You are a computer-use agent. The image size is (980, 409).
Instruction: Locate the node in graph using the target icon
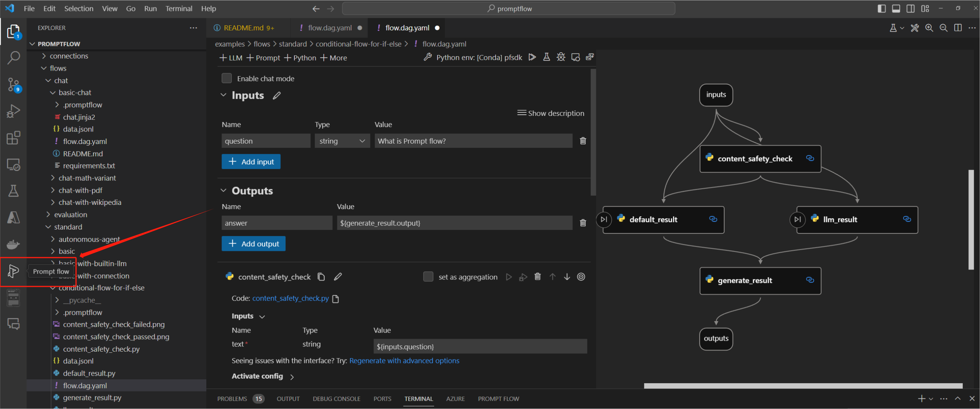pos(581,277)
